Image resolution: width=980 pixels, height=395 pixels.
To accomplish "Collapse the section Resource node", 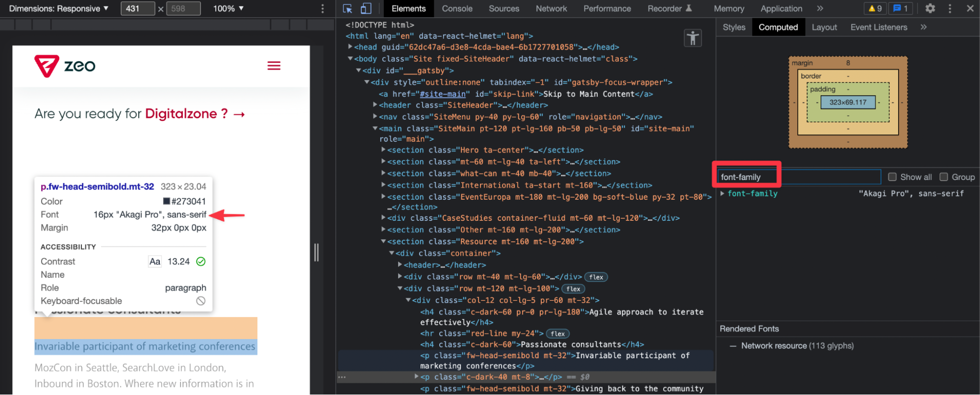I will [x=383, y=241].
